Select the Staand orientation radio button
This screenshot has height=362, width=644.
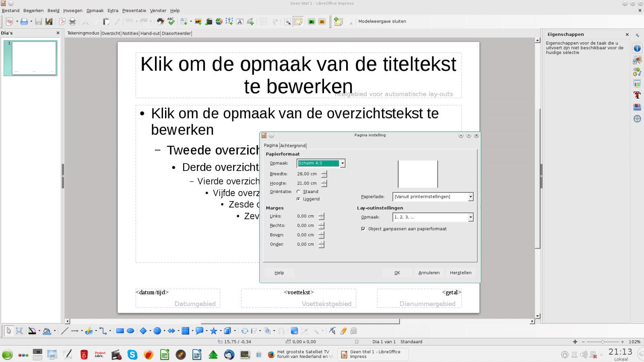point(298,192)
